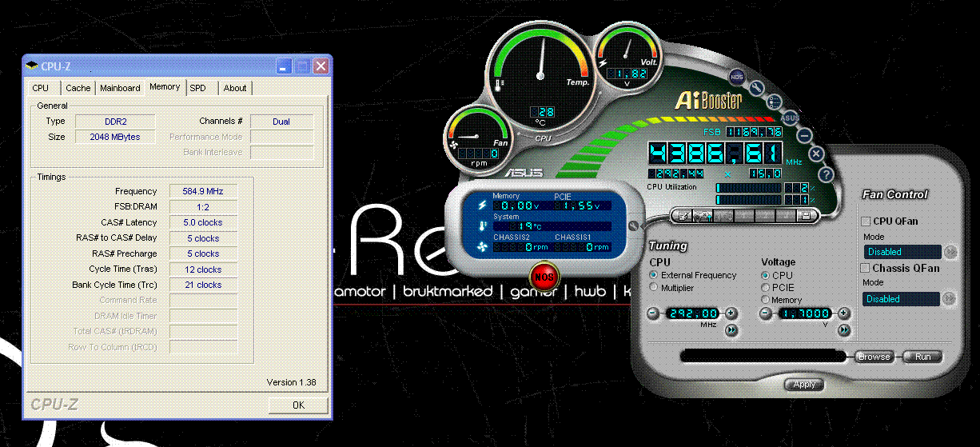
Task: Click the lightning voltage icon in the blue panel
Action: click(x=482, y=205)
